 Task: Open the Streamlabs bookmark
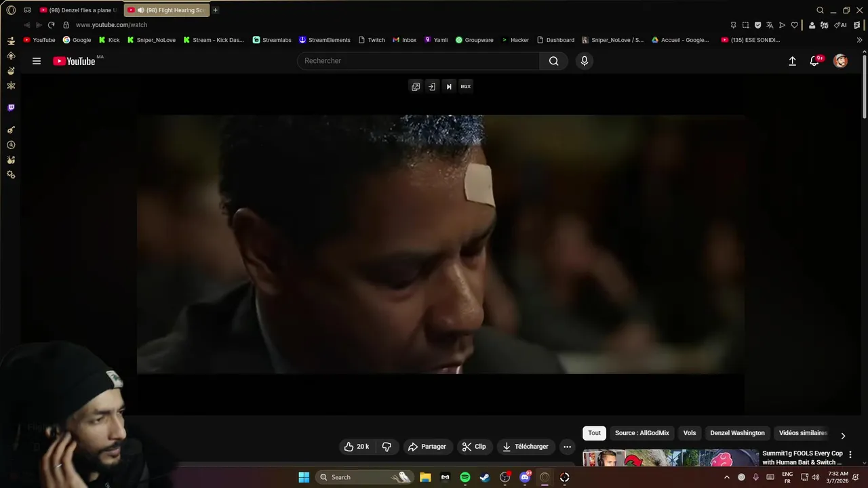(x=272, y=40)
